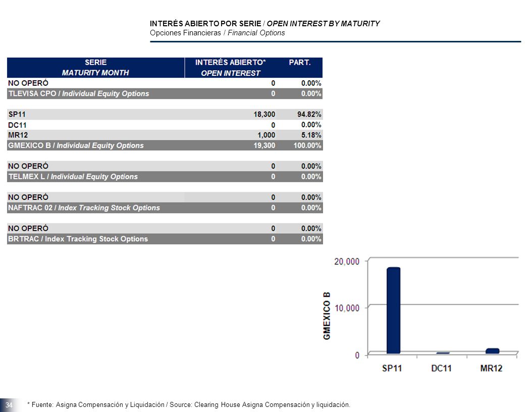The width and height of the screenshot is (532, 412).
Task: Click the page number '34'
Action: (9, 405)
